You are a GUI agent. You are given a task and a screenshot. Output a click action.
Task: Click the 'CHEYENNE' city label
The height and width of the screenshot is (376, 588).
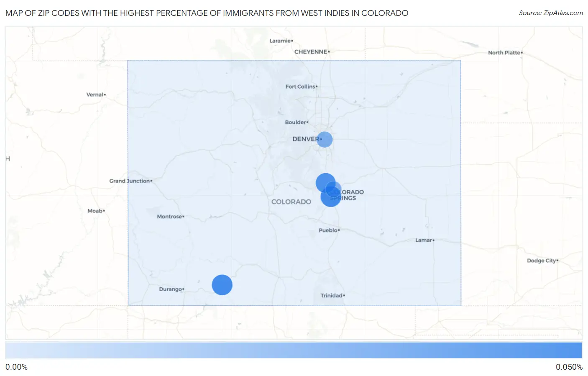point(311,52)
